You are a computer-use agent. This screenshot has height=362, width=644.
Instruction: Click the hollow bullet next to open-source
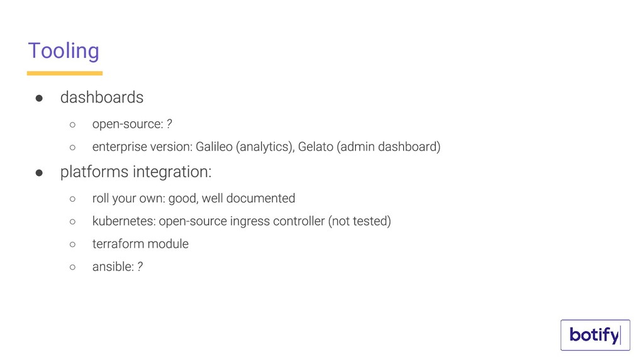click(x=73, y=125)
